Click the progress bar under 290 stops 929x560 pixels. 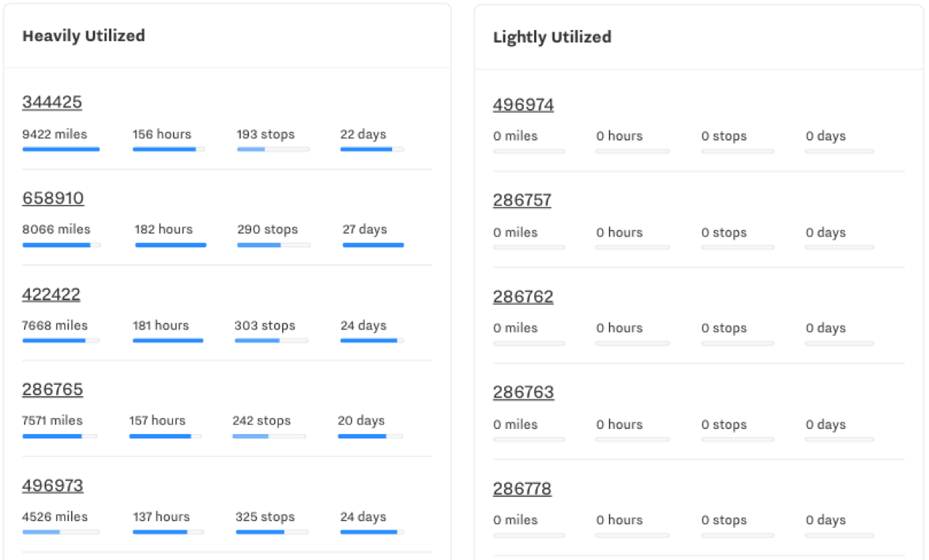pyautogui.click(x=274, y=244)
